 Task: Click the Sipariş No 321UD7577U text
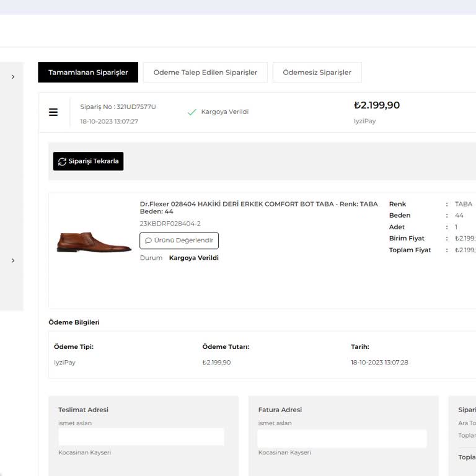click(118, 107)
